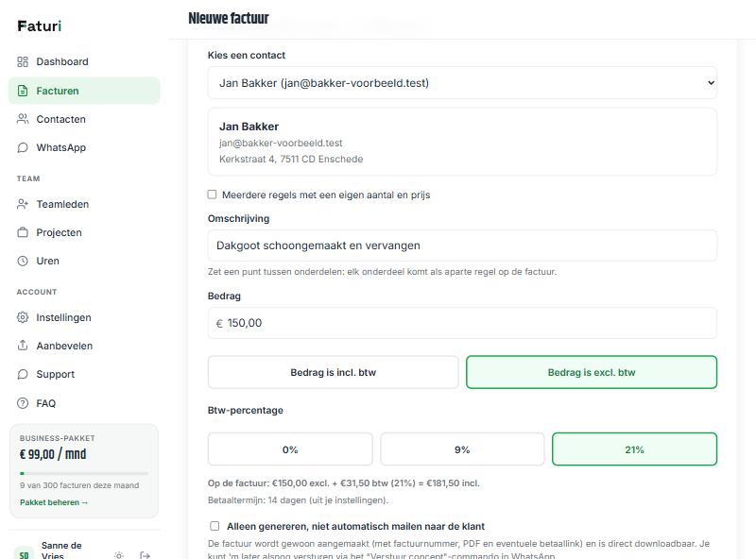Click the WhatsApp chat bubble icon

tap(23, 147)
